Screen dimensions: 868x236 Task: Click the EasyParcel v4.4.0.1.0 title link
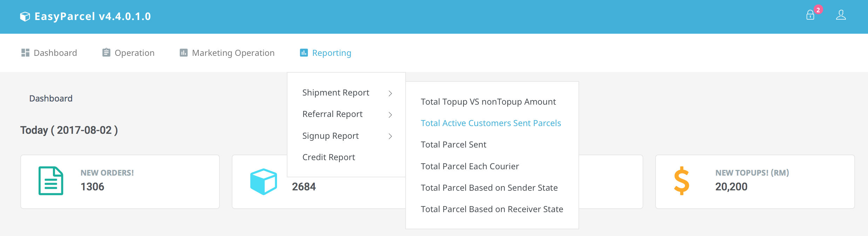pos(93,17)
